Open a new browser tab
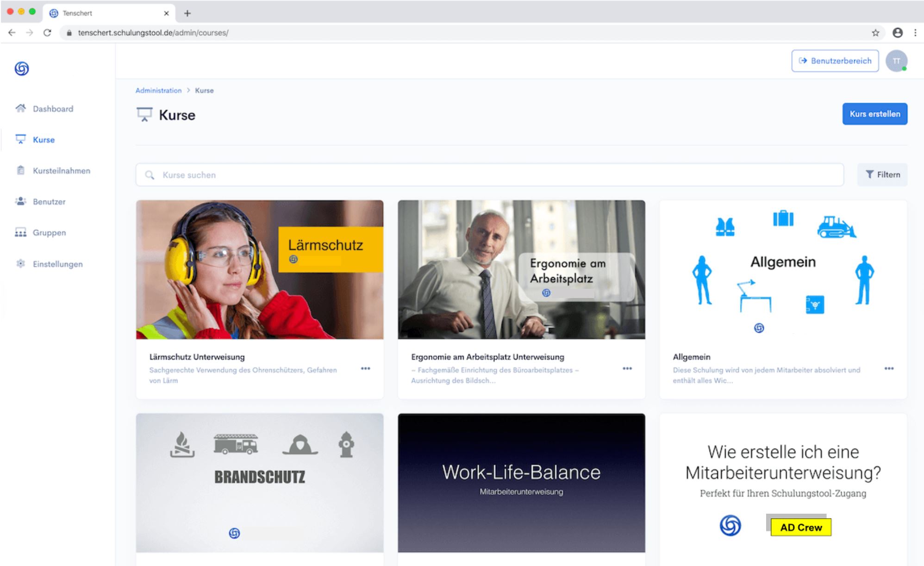 tap(187, 13)
